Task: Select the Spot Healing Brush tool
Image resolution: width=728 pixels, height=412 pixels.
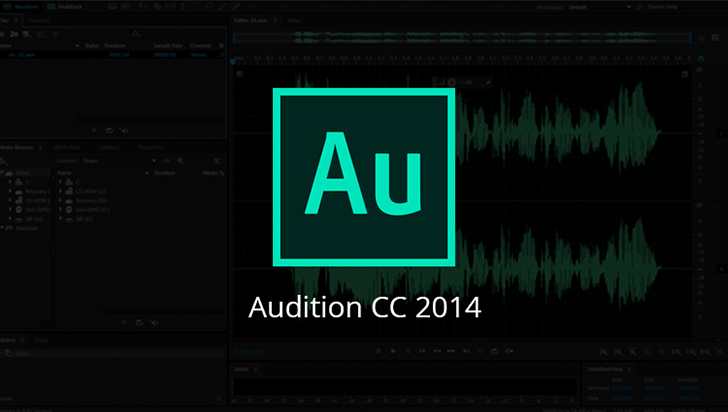Action: [236, 7]
